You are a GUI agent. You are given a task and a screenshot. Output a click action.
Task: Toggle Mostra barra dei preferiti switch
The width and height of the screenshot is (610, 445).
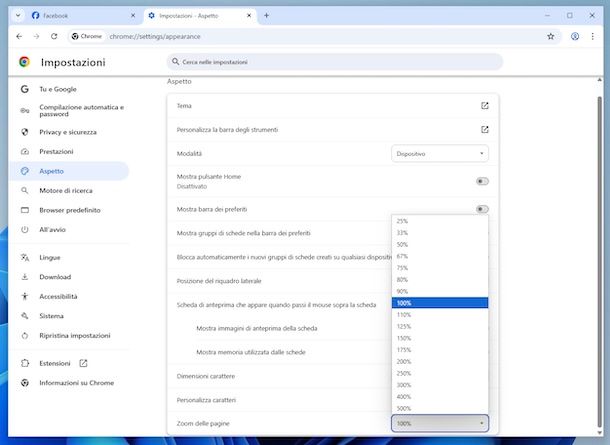(482, 209)
